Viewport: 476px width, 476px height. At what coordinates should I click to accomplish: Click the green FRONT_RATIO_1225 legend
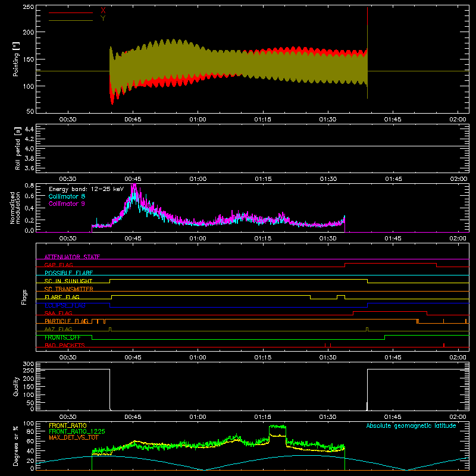click(x=77, y=431)
